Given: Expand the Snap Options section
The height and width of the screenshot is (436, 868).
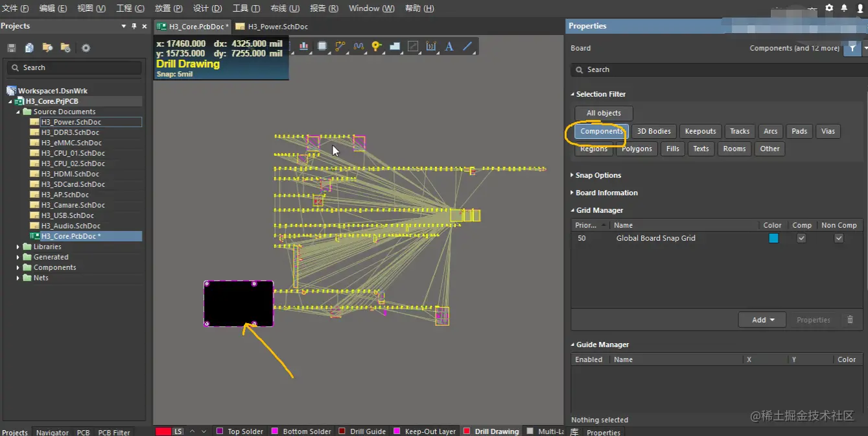Looking at the screenshot, I should [x=598, y=175].
